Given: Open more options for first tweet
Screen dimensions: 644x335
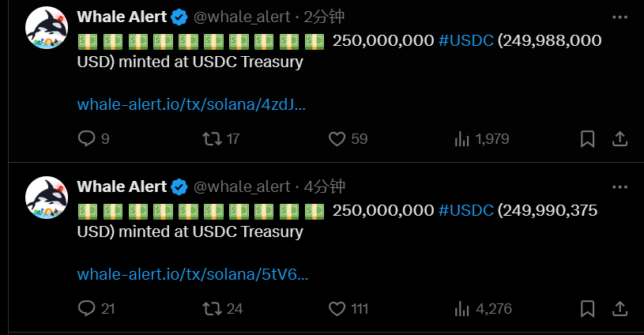Looking at the screenshot, I should (620, 17).
